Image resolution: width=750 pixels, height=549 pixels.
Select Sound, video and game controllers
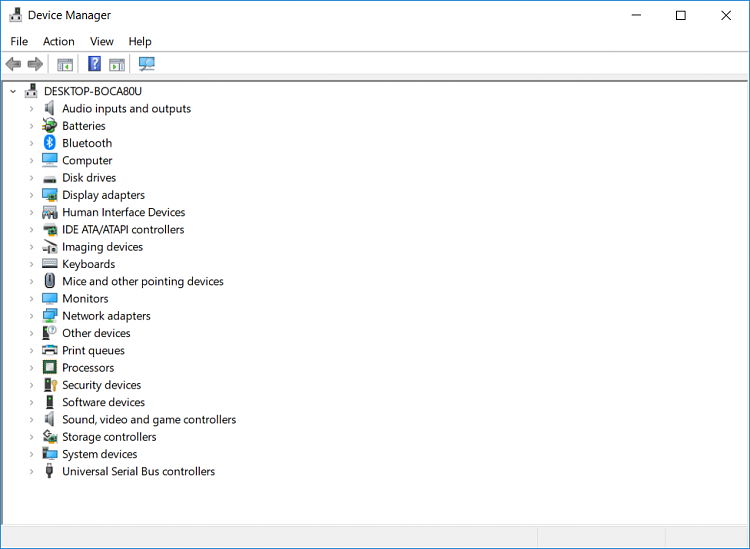click(149, 419)
